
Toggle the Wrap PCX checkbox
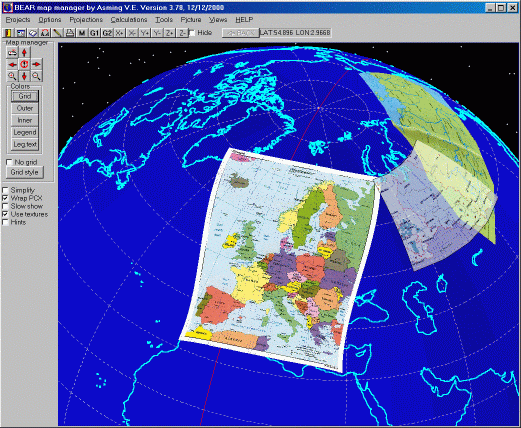(5, 198)
